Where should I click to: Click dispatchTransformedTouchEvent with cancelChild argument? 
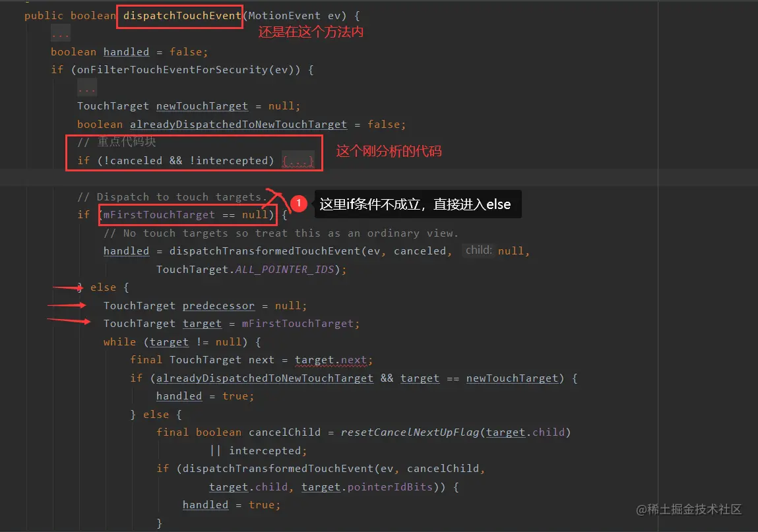[278, 468]
